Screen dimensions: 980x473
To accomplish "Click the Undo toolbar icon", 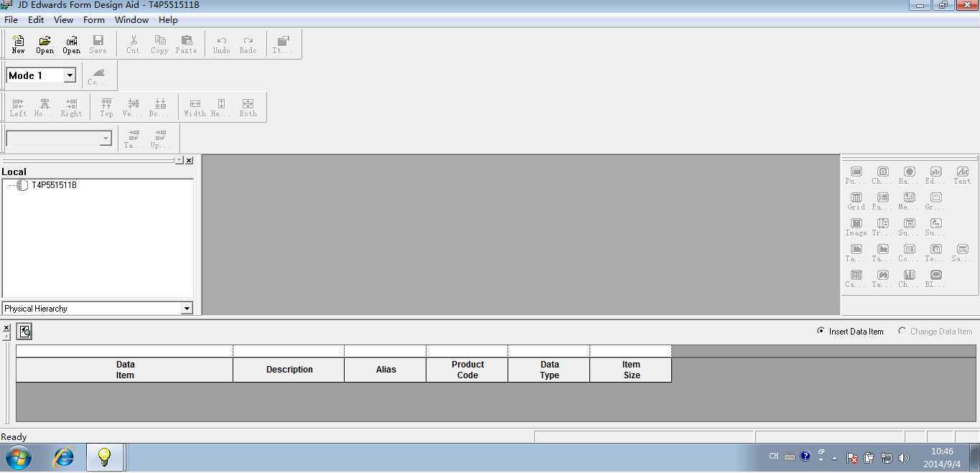I will 221,45.
